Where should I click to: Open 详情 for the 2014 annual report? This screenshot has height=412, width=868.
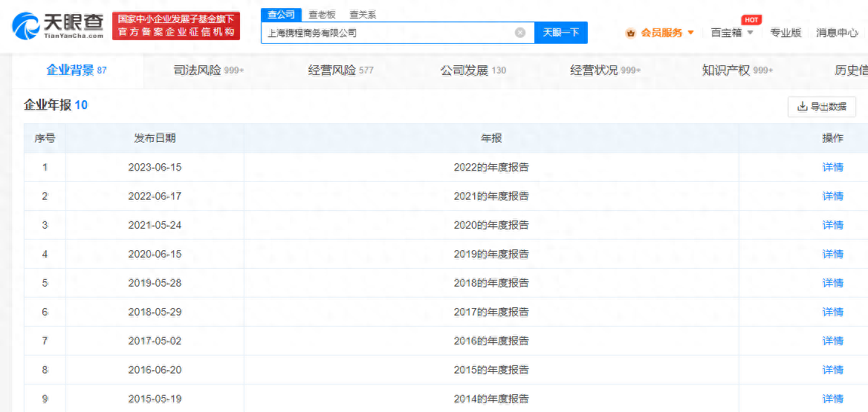[832, 399]
